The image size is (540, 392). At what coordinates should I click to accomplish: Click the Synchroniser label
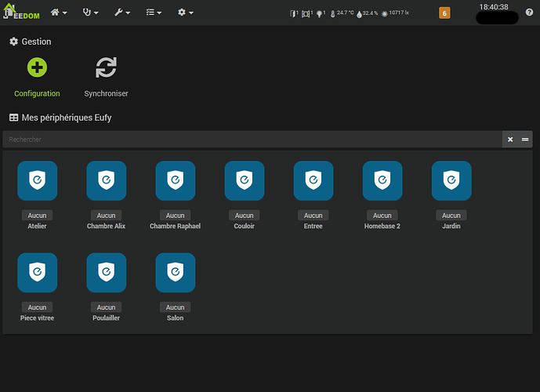(106, 94)
